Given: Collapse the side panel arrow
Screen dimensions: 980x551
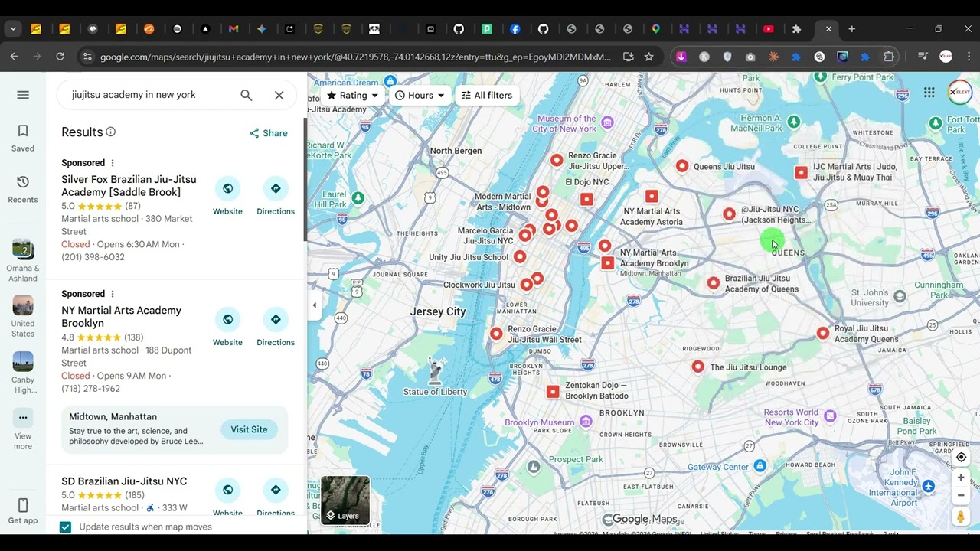Looking at the screenshot, I should point(314,305).
